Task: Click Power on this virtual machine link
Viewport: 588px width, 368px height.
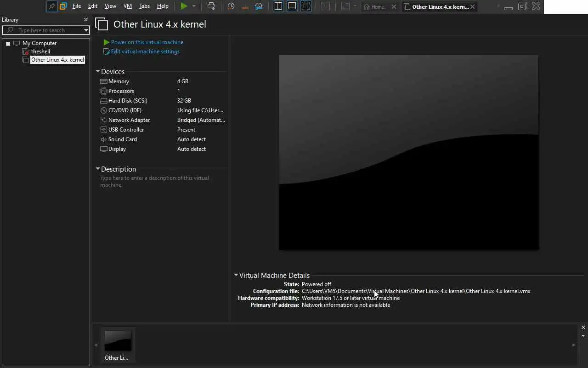Action: [x=147, y=42]
